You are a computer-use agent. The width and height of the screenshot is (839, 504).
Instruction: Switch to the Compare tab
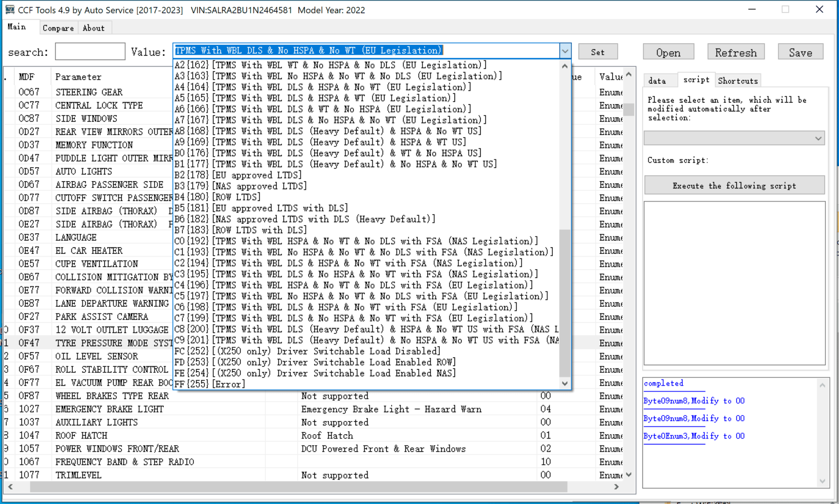[58, 28]
